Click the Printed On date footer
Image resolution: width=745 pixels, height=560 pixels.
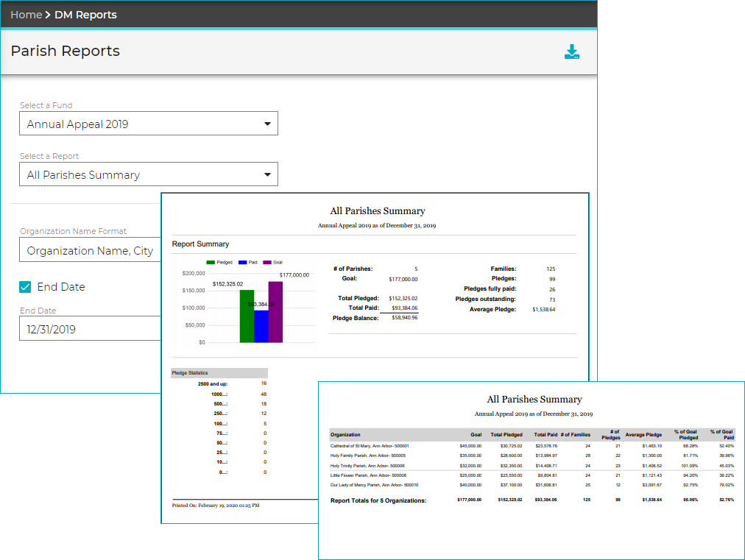point(216,506)
